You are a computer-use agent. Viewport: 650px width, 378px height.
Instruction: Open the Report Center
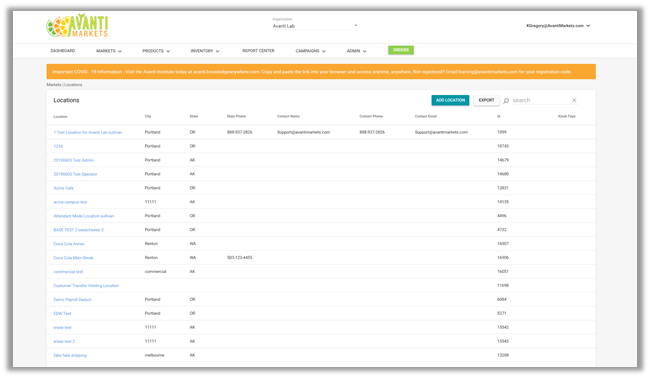pos(258,51)
